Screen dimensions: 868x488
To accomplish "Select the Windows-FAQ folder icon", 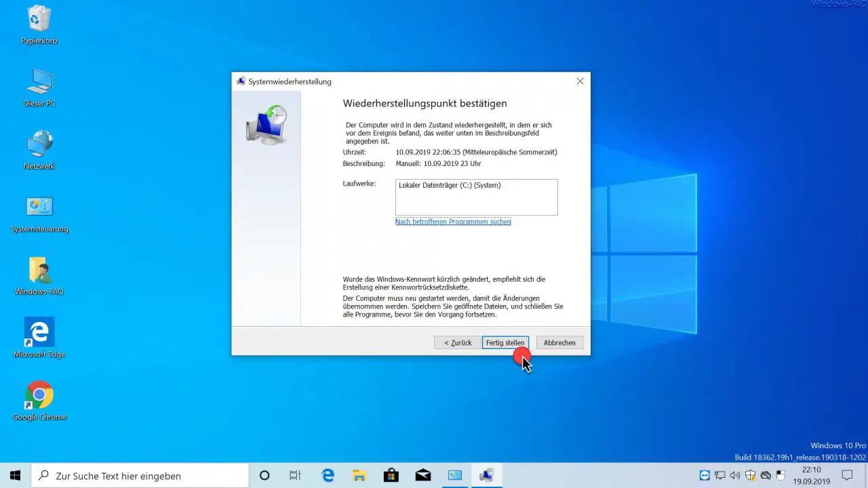I will point(39,276).
